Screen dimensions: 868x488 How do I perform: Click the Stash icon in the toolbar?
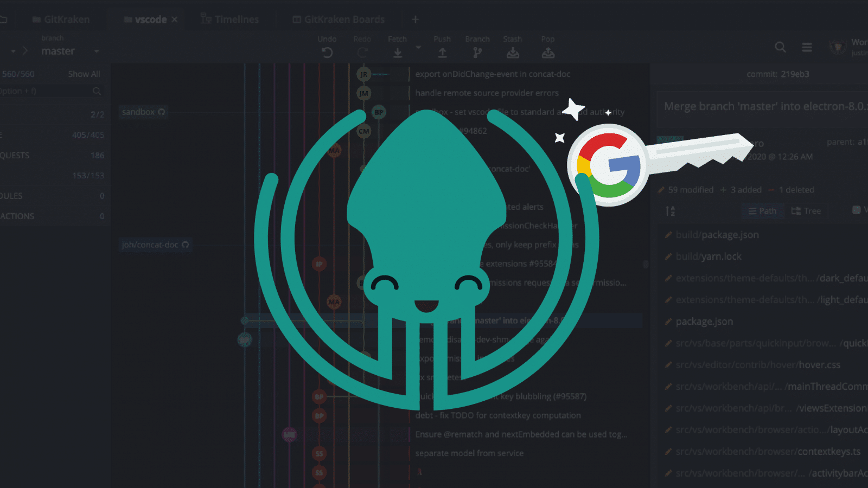(x=513, y=53)
